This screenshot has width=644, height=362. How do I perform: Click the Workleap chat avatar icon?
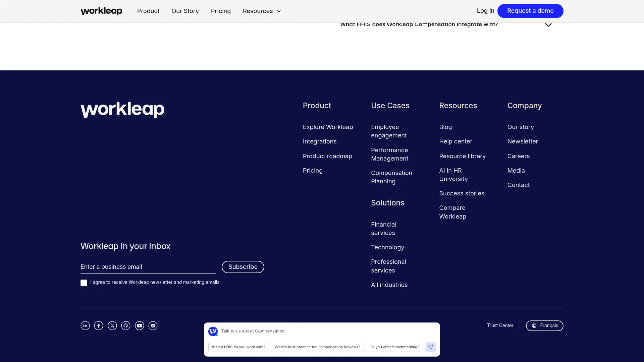(x=213, y=331)
